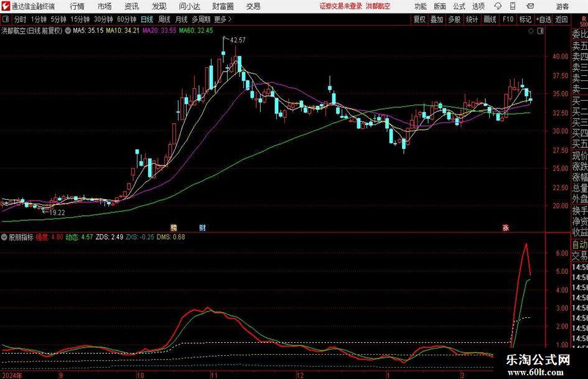This screenshot has height=379, width=588.
Task: Open the 交易 menu
Action: pos(253,6)
